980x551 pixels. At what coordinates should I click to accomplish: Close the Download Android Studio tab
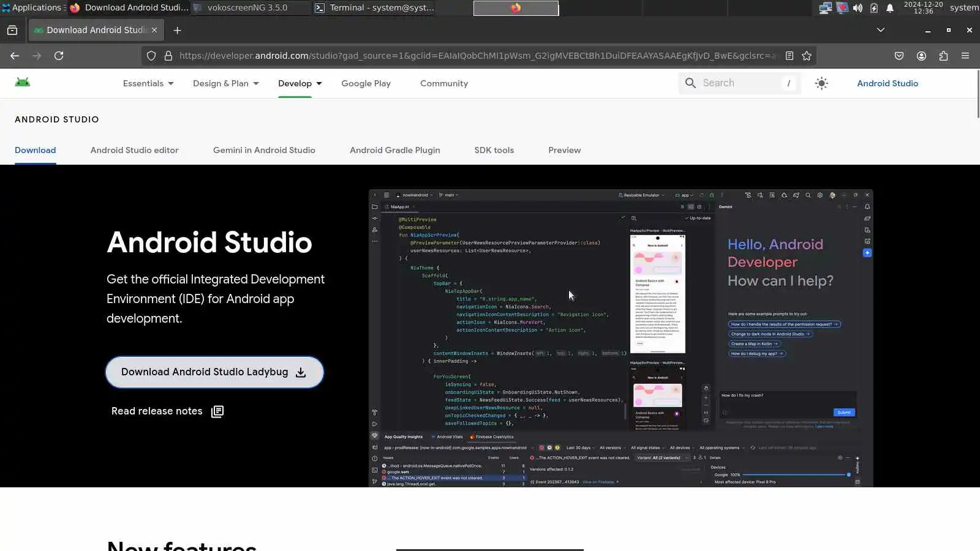point(154,30)
